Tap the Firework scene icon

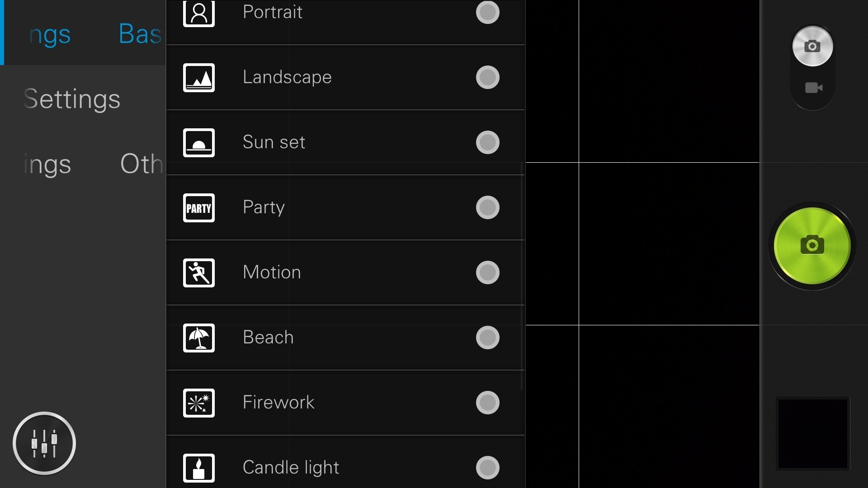coord(199,403)
